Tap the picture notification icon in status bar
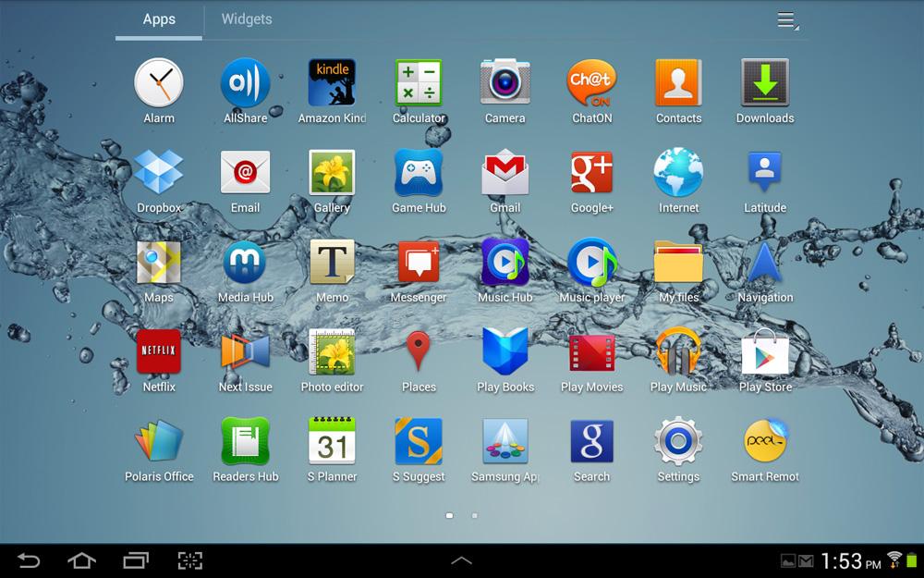The height and width of the screenshot is (578, 924). coord(788,561)
